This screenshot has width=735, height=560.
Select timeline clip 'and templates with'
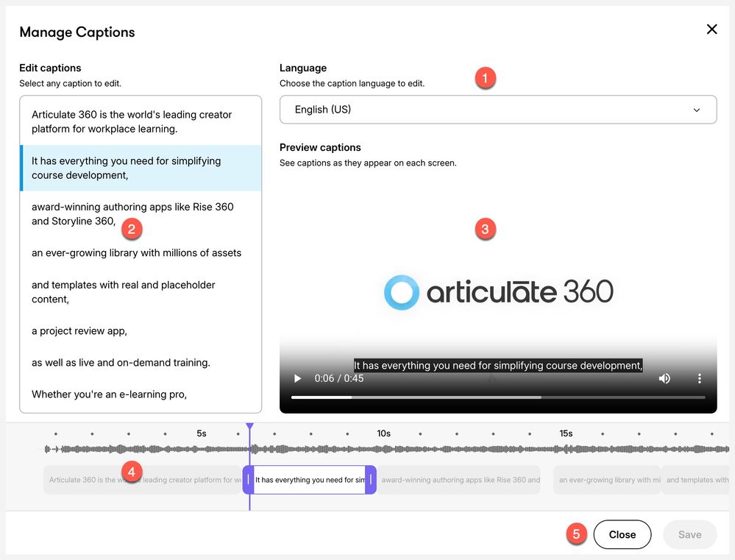(695, 480)
